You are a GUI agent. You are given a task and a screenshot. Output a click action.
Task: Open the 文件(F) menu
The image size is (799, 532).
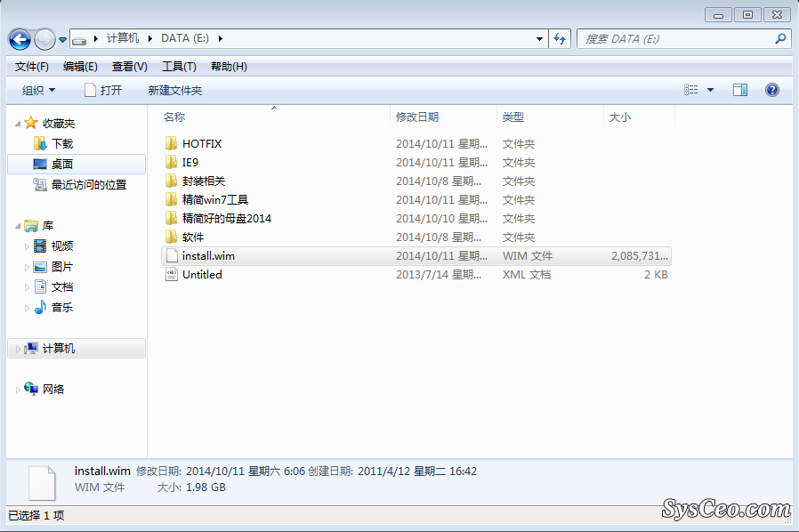tap(32, 67)
